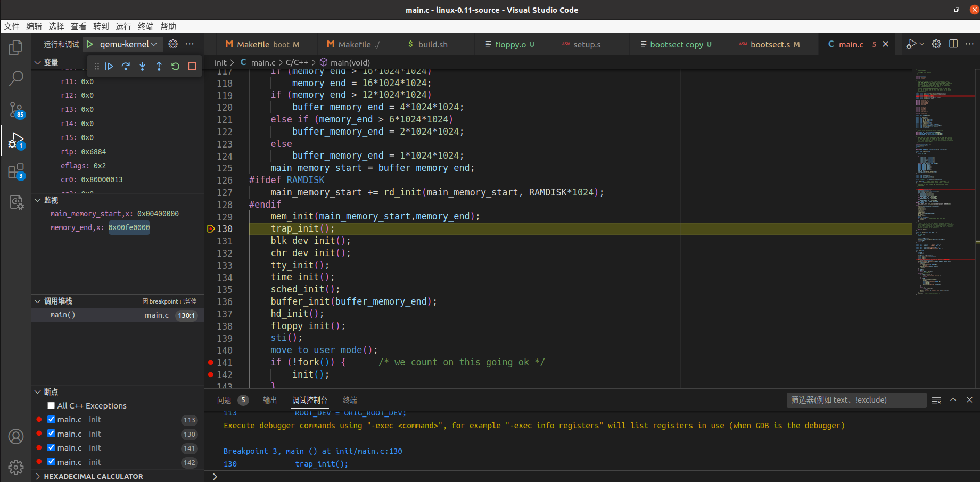
Task: Click the Step Out debug button
Action: pyautogui.click(x=159, y=66)
